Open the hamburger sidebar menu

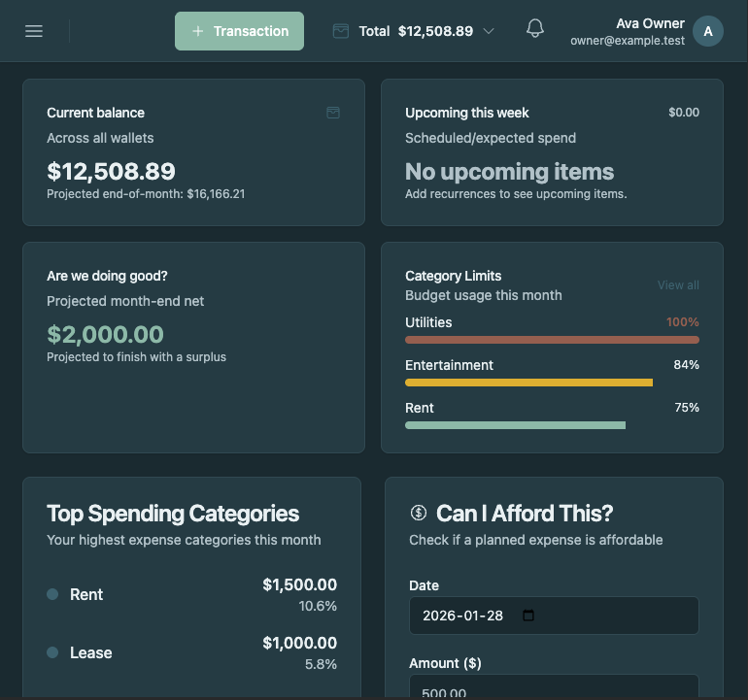pos(34,31)
